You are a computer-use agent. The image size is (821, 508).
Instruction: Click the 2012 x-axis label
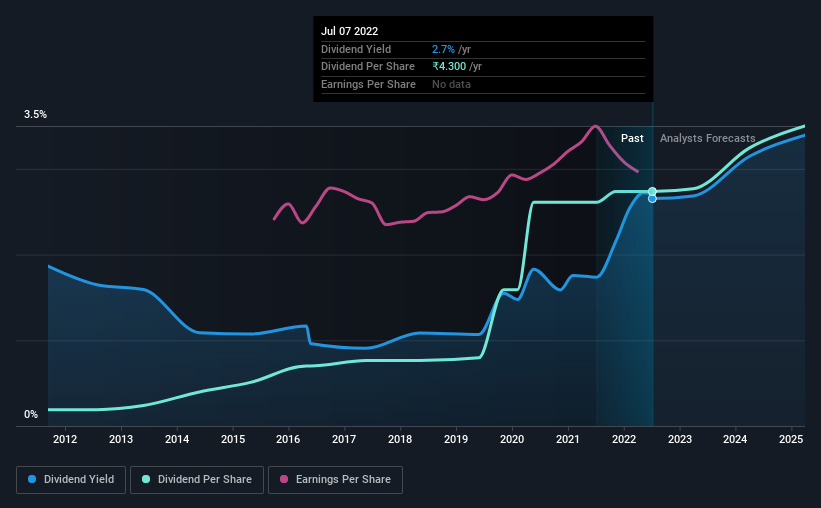pos(65,439)
